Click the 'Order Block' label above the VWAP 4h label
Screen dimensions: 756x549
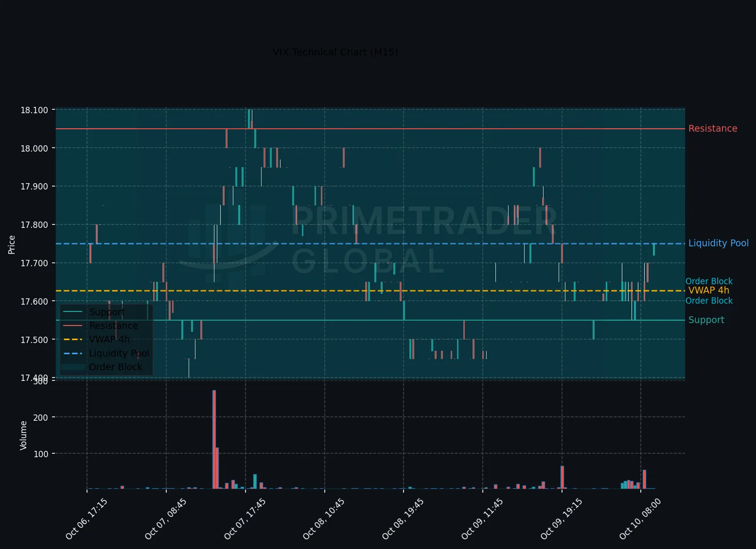pos(709,281)
